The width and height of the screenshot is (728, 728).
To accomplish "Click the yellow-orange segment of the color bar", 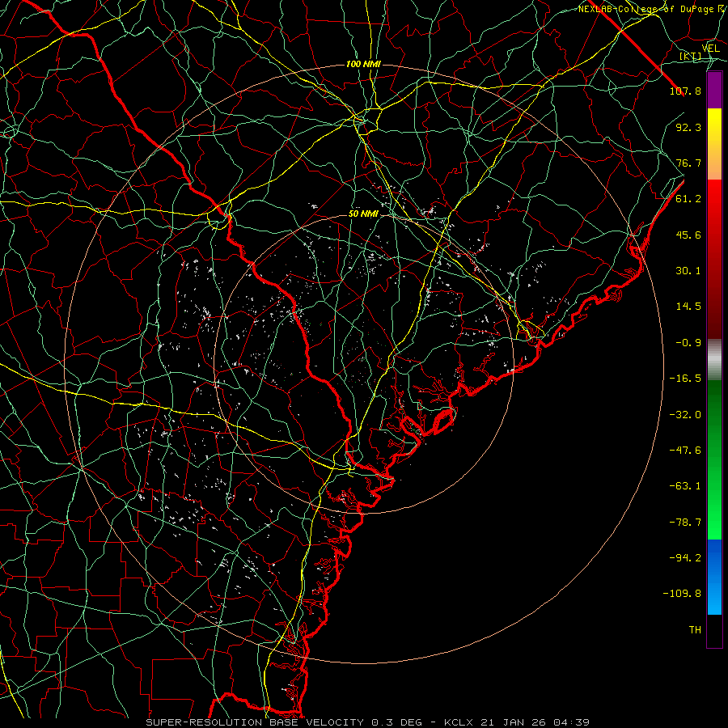I will tap(714, 144).
